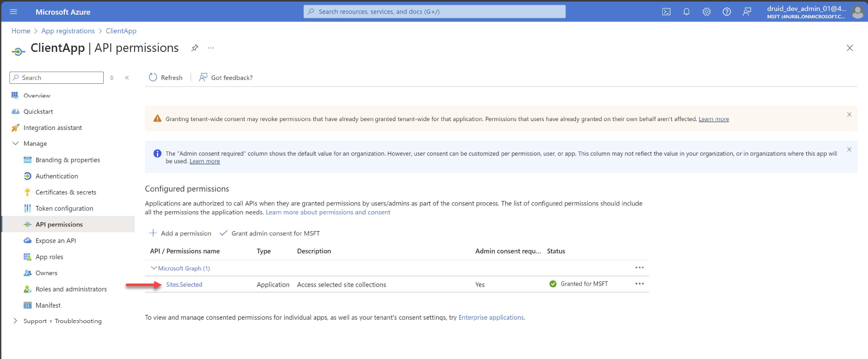Collapse the left navigation menu
Viewport: 868px width, 359px height.
127,78
